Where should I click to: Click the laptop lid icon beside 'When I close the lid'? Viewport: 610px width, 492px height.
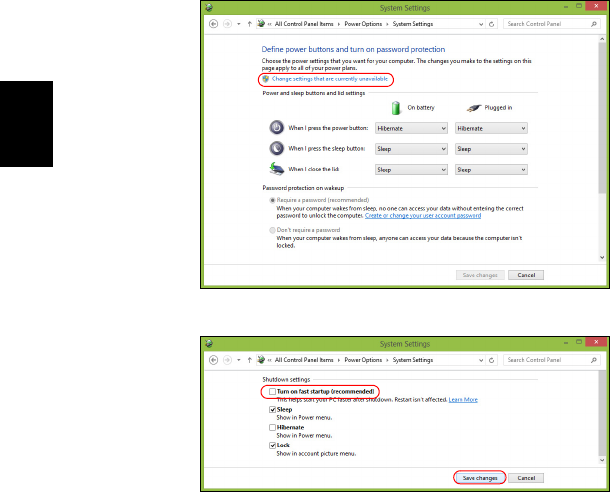(277, 169)
